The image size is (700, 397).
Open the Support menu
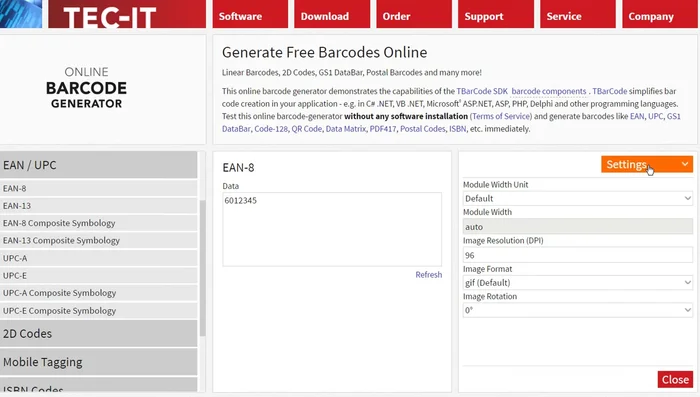[496, 14]
